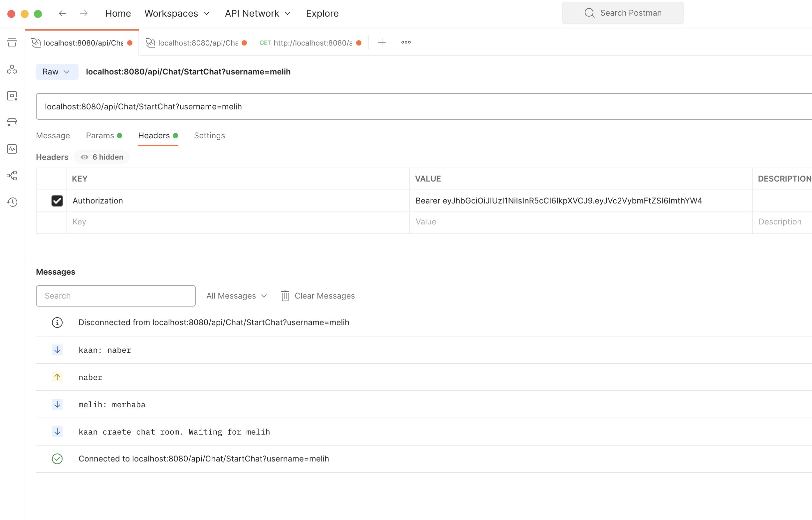Viewport: 812px width, 520px height.
Task: Switch to the Params tab
Action: click(x=100, y=135)
